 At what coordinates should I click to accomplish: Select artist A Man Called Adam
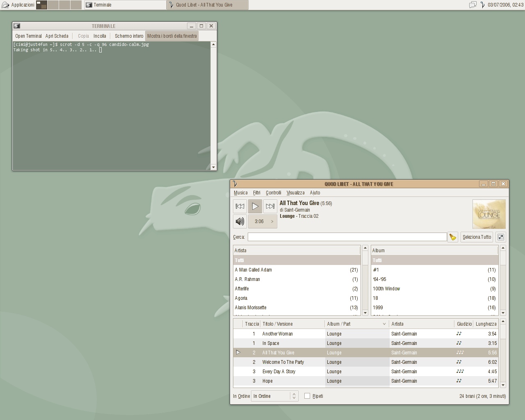click(x=297, y=270)
